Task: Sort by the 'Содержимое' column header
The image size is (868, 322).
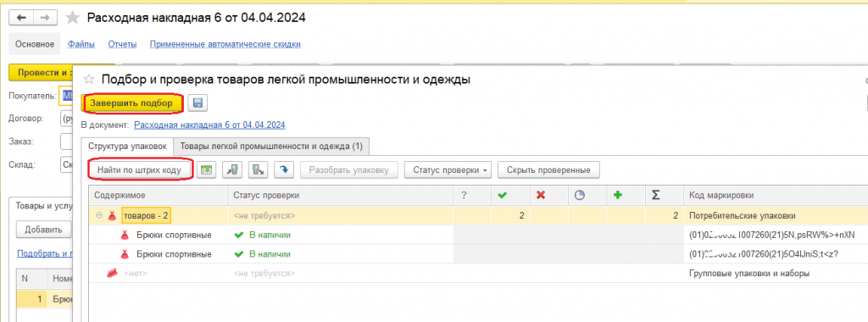Action: coord(158,195)
